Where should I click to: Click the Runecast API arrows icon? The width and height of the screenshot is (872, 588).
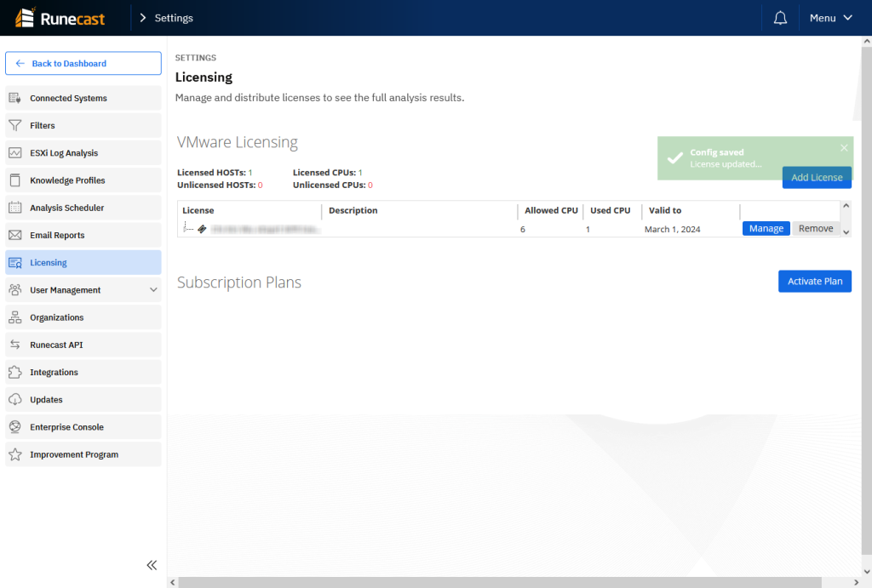tap(15, 345)
